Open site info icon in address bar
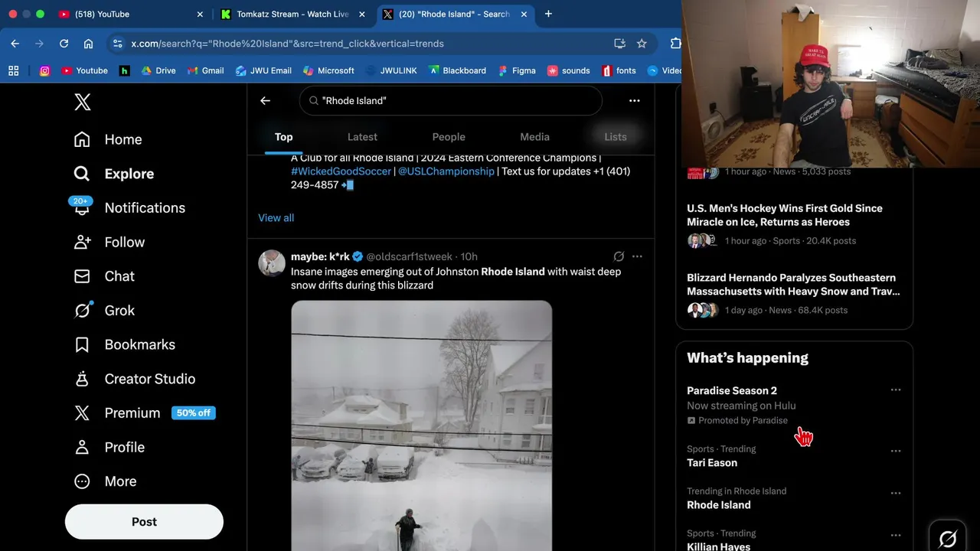Image resolution: width=980 pixels, height=551 pixels. pos(117,44)
